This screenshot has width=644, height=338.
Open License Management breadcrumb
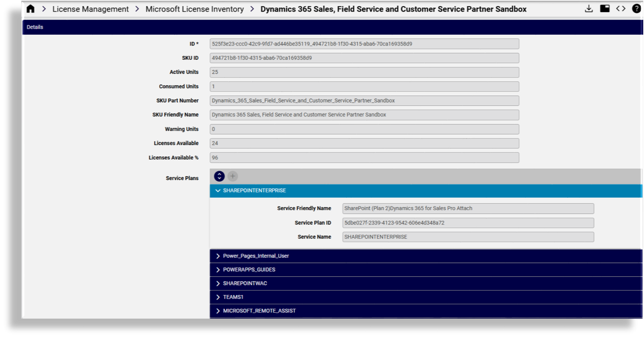90,9
